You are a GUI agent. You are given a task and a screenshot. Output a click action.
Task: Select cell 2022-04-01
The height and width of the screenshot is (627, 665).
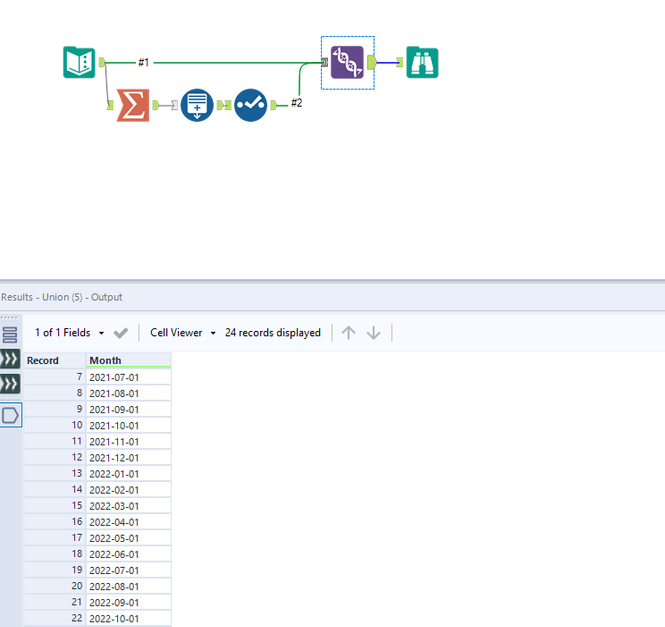[x=129, y=522]
